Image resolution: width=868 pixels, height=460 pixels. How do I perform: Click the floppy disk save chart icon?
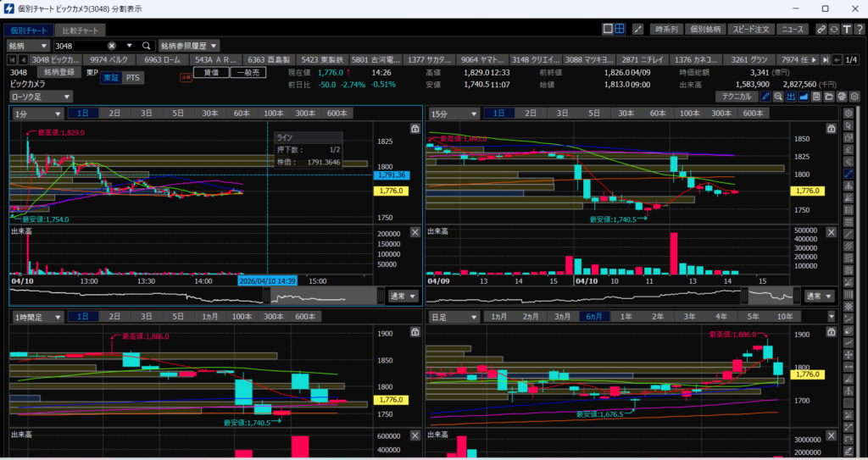point(815,97)
